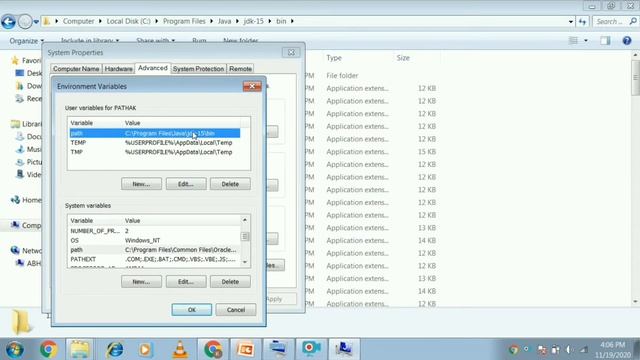
Task: Click the refresh button beside address bar
Action: coord(582,21)
